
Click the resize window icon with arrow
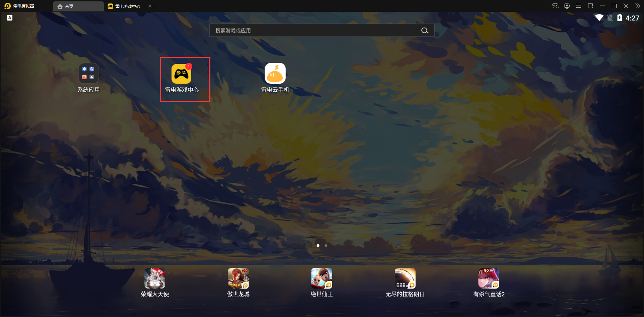[x=591, y=6]
